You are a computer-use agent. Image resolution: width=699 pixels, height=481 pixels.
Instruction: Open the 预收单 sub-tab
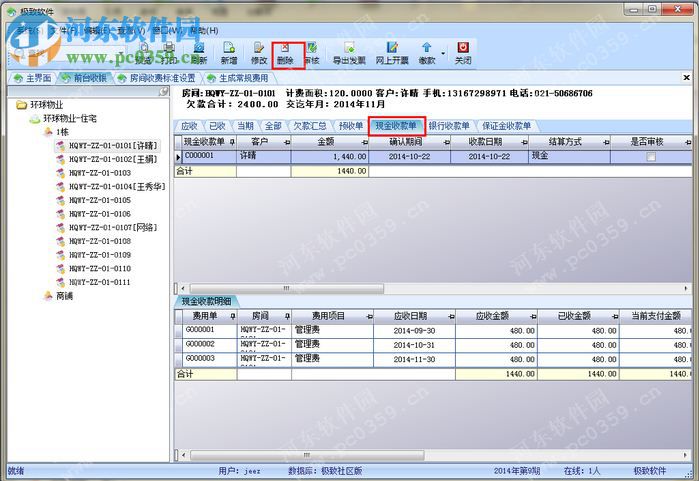[351, 126]
